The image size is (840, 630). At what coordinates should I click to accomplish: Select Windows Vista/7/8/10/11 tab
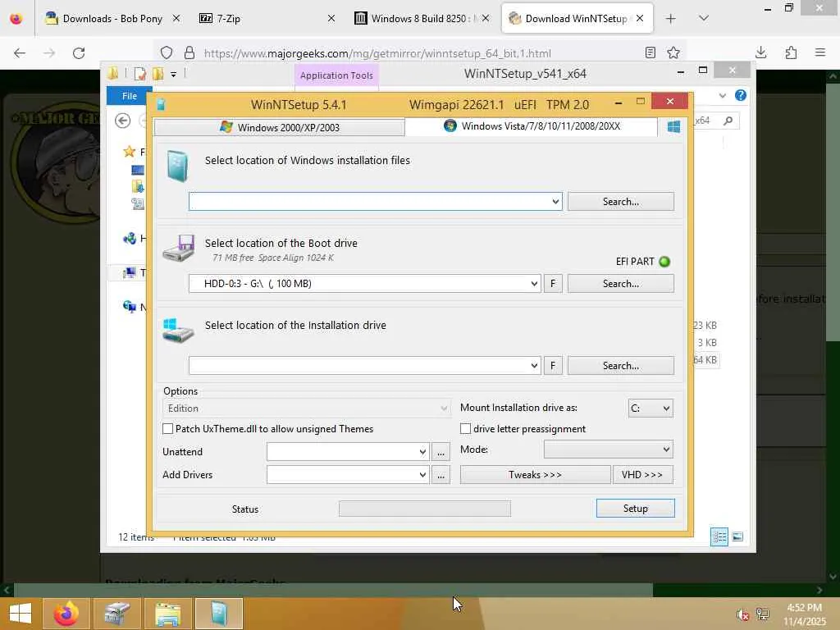(532, 126)
